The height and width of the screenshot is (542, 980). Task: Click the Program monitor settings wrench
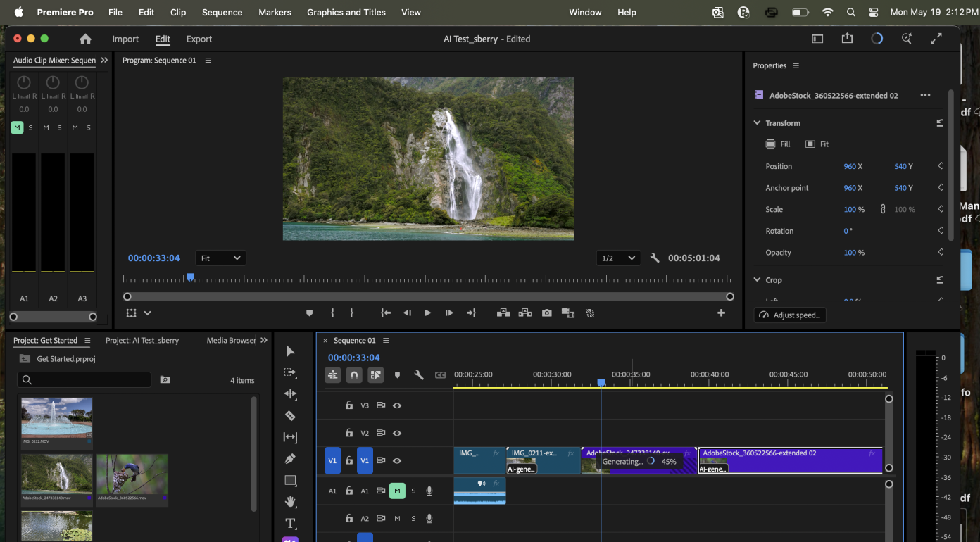(655, 258)
